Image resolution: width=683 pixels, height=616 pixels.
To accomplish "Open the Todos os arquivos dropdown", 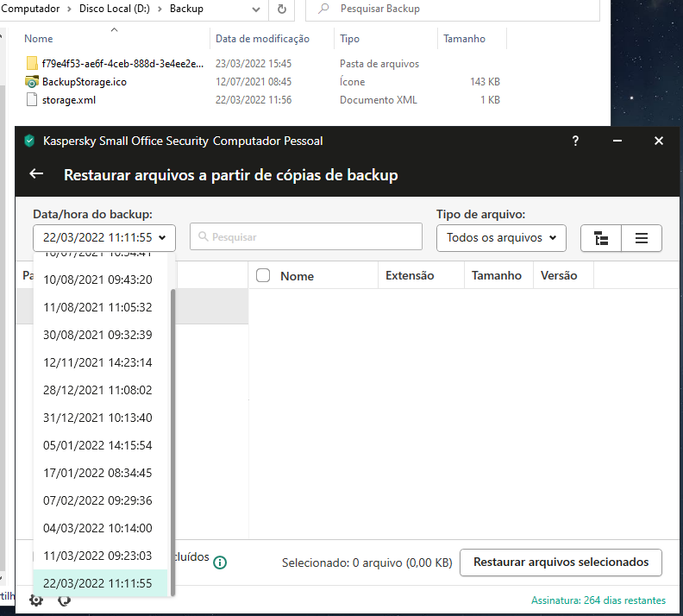I will tap(501, 238).
